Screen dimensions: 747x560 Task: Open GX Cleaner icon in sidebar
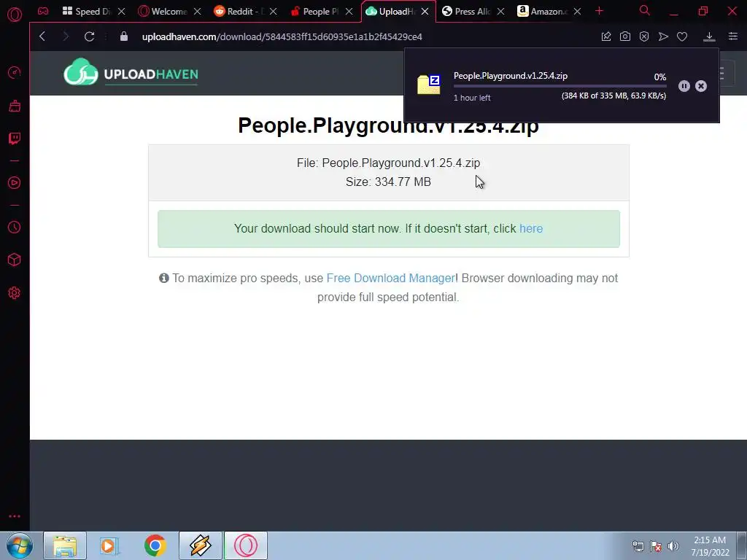coord(15,106)
